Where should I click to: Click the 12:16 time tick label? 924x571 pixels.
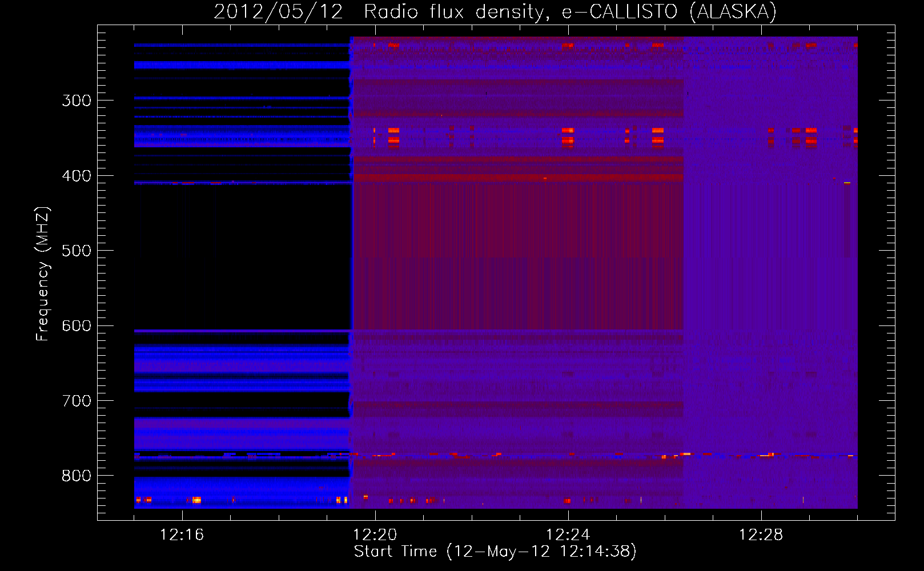pos(182,535)
